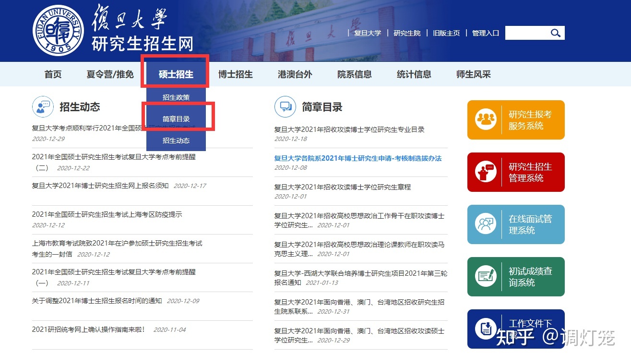Open 考前提醒(二) news item

point(114,162)
